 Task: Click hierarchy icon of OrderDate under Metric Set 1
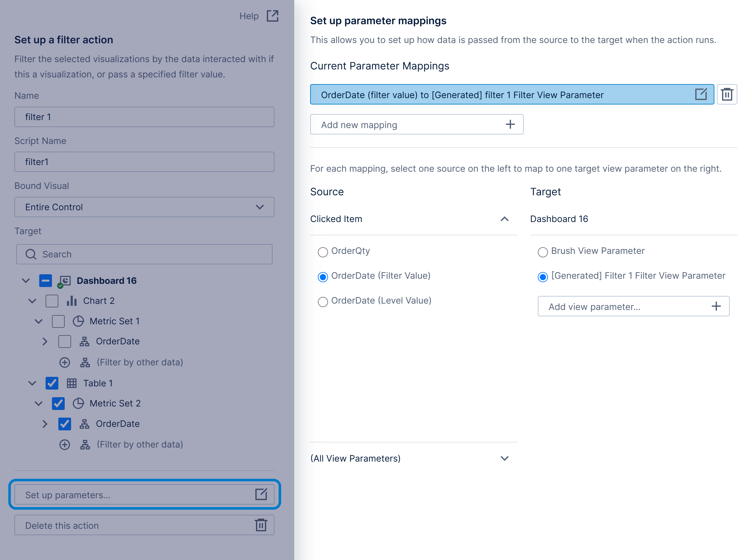coord(84,341)
